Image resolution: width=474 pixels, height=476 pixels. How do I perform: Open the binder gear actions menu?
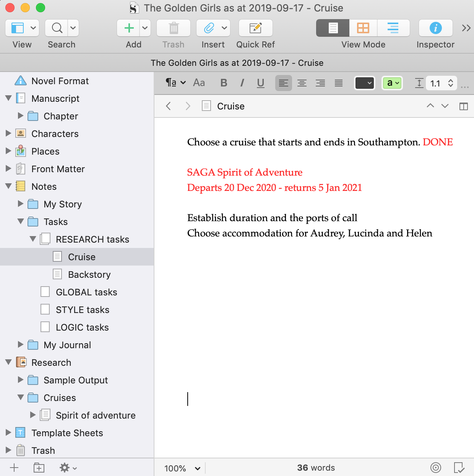(68, 468)
